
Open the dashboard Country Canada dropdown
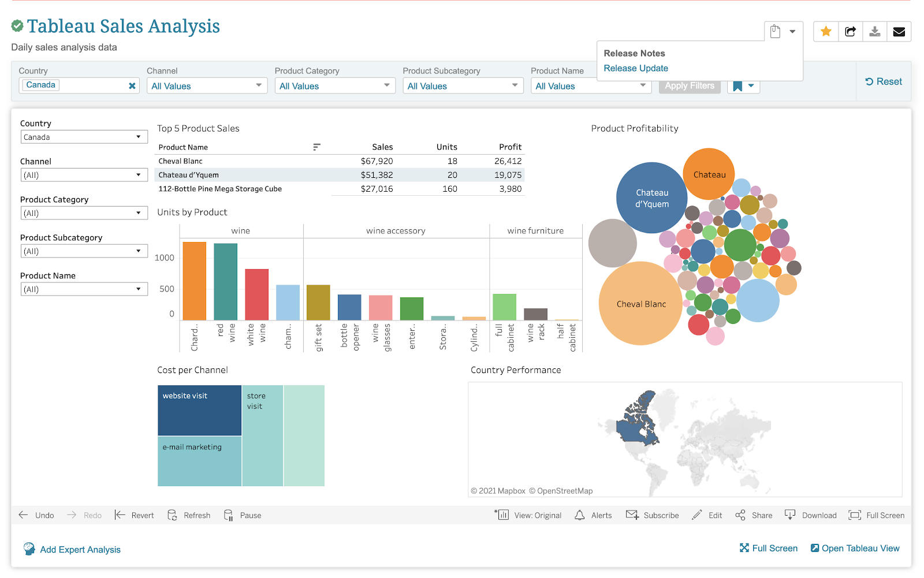pos(84,137)
